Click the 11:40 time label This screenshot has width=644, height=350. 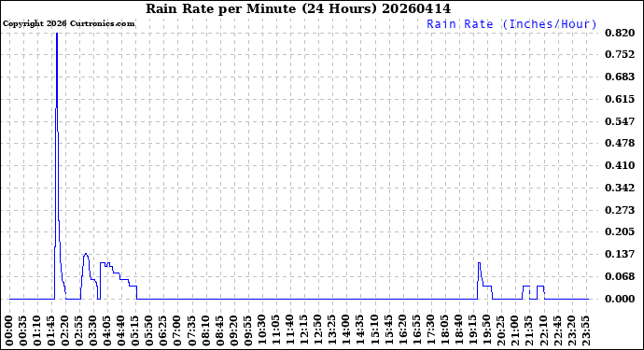[x=291, y=331]
